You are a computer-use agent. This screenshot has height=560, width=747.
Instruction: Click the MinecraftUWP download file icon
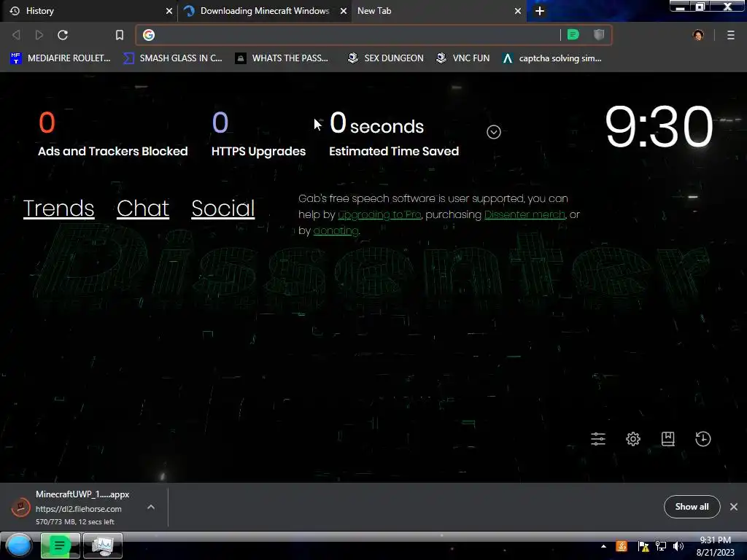pos(21,507)
